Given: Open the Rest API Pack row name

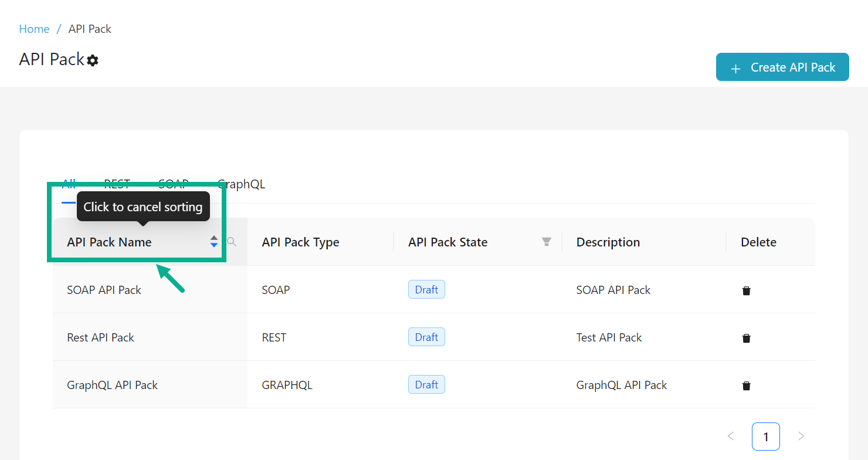Looking at the screenshot, I should coord(101,337).
